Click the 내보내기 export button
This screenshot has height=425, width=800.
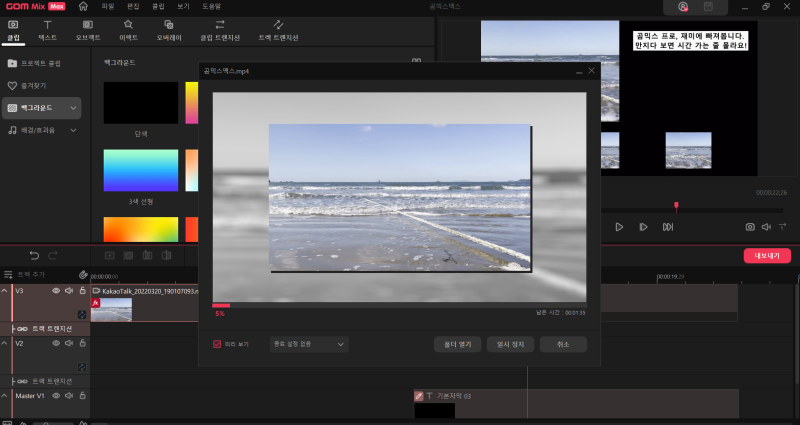pyautogui.click(x=767, y=256)
